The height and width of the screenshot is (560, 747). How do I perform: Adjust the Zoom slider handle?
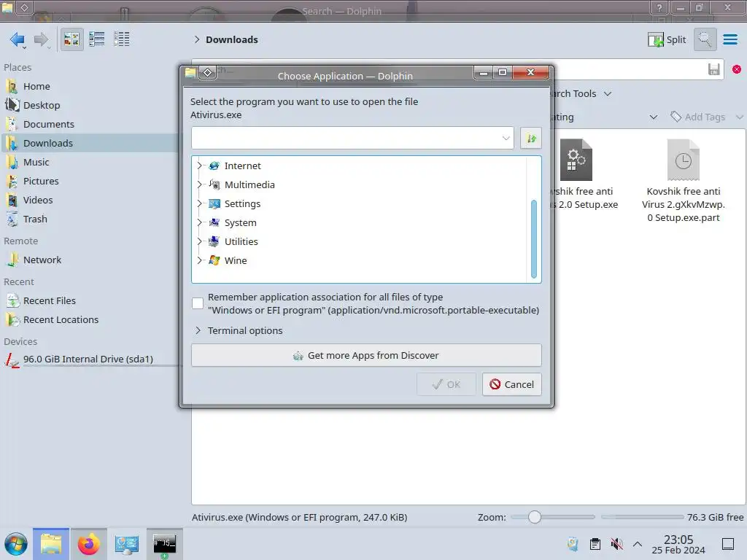pos(535,517)
